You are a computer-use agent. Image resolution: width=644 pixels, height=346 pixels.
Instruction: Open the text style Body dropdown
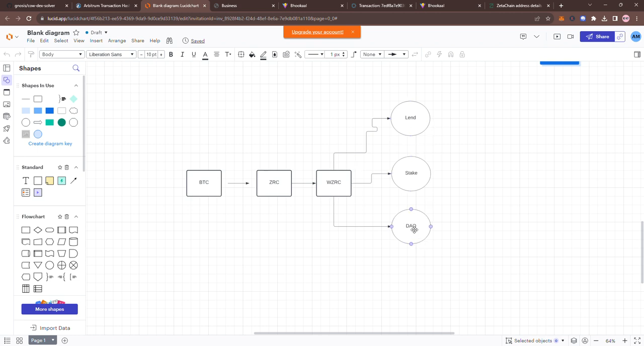tap(62, 54)
